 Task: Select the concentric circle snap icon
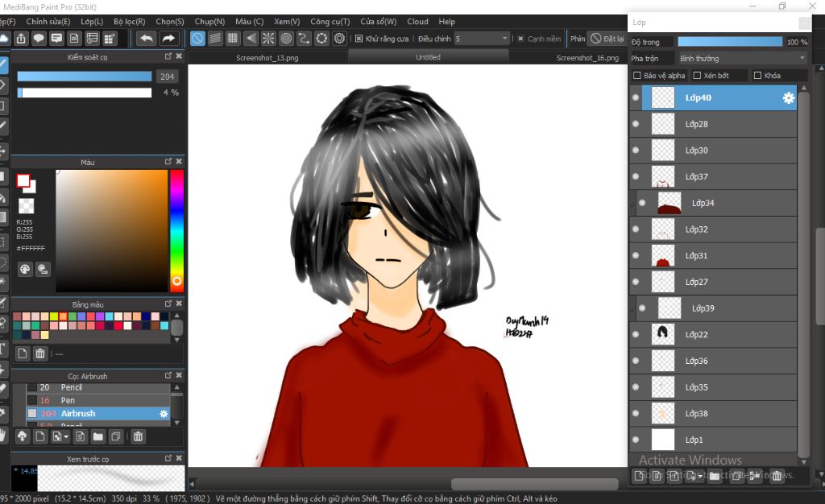(286, 39)
